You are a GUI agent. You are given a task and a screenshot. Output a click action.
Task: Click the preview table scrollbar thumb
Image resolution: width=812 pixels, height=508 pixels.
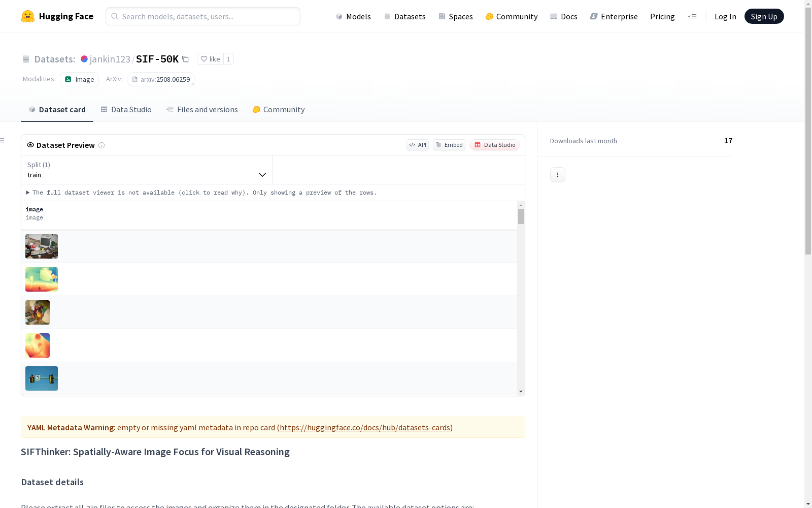coord(521,216)
